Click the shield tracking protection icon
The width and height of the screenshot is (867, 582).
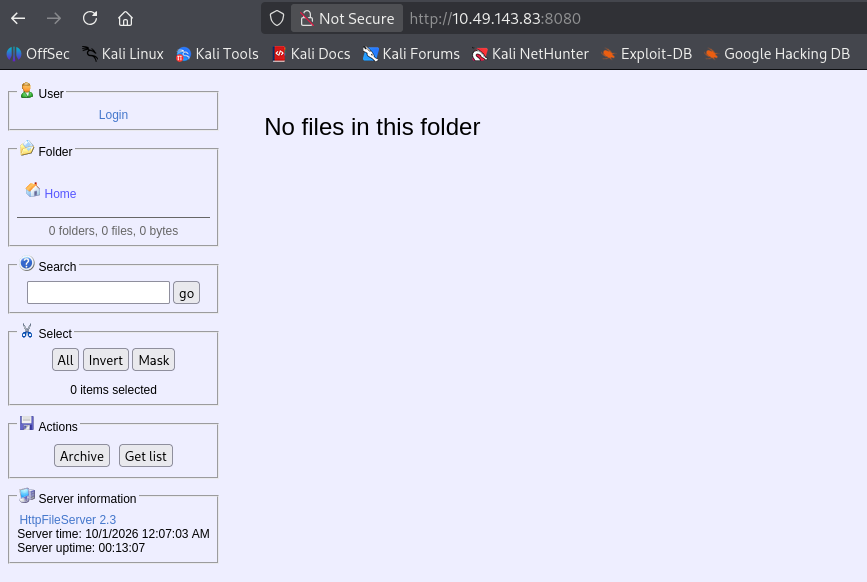[277, 18]
